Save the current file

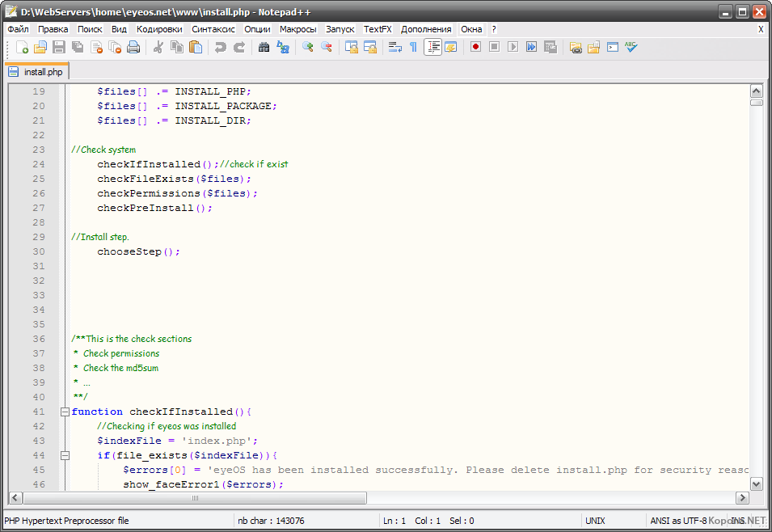tap(58, 47)
